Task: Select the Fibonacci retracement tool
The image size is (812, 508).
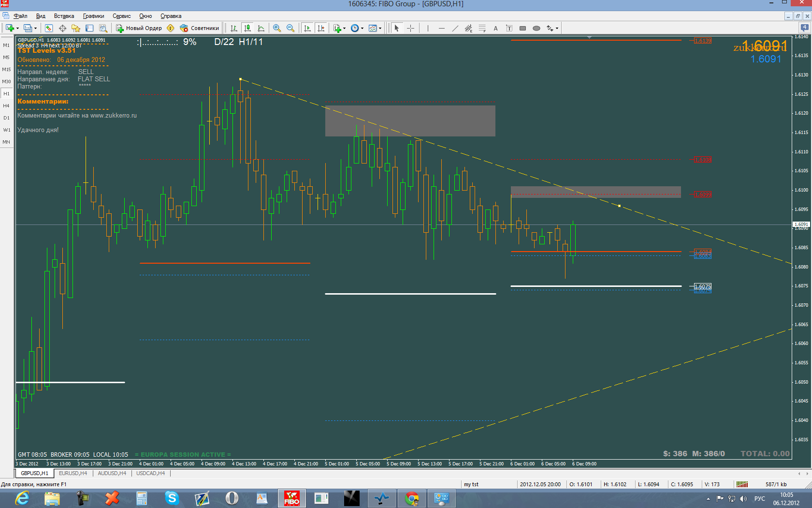Action: 482,29
